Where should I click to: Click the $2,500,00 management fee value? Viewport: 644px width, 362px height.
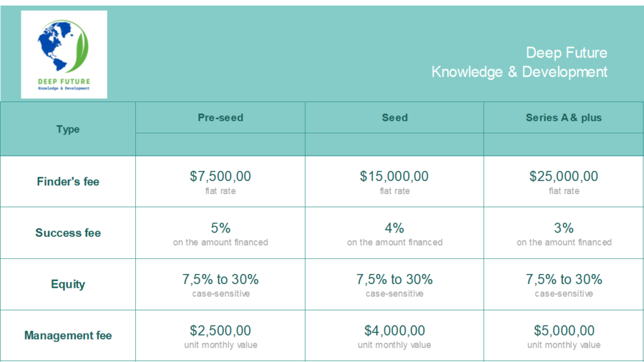[221, 331]
